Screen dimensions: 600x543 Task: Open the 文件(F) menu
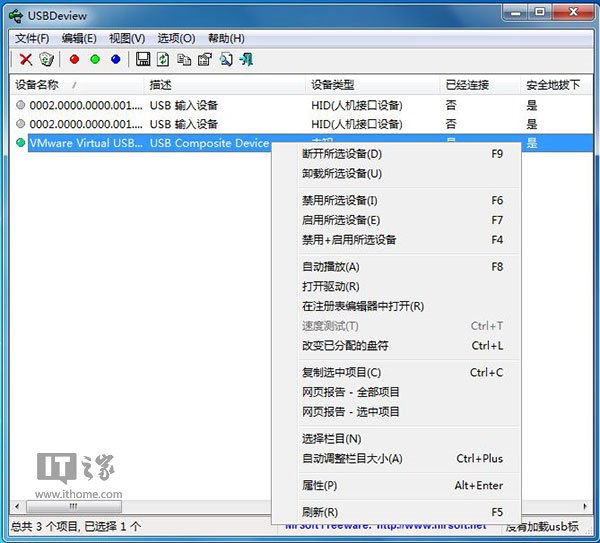pyautogui.click(x=32, y=38)
